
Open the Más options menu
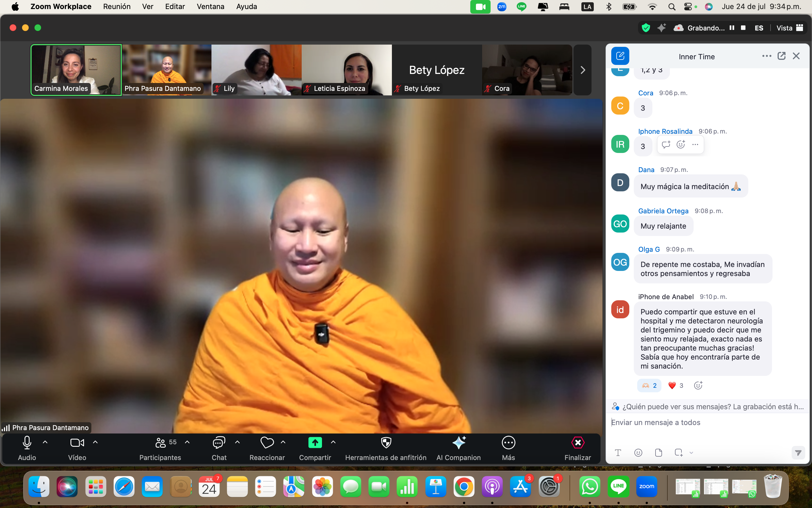tap(508, 448)
